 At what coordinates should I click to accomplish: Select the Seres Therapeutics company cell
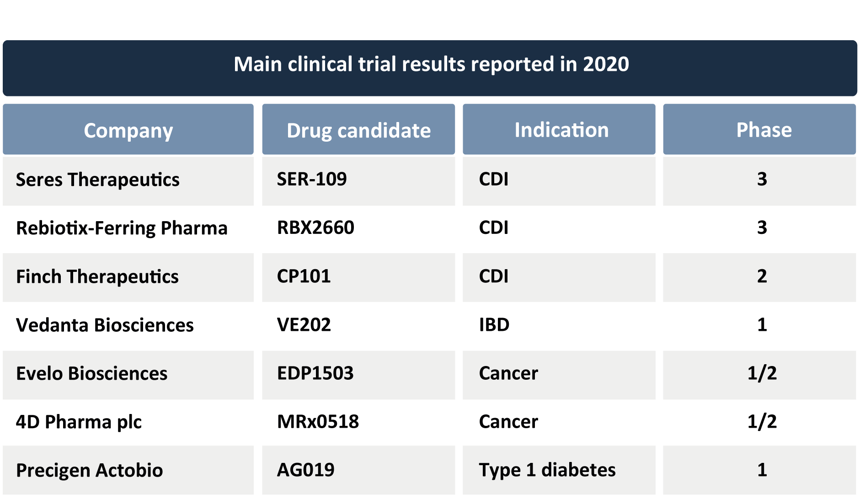[98, 180]
